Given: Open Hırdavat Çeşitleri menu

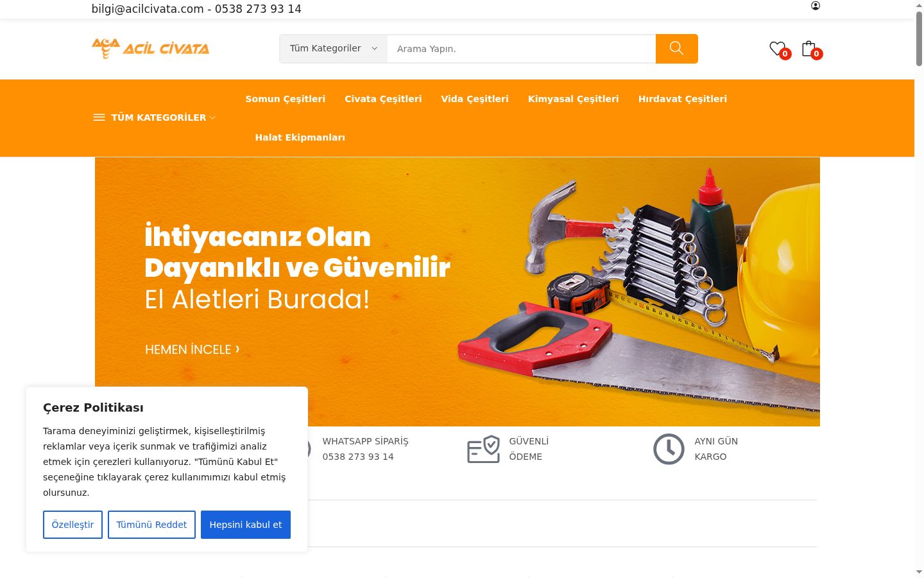Looking at the screenshot, I should tap(683, 99).
